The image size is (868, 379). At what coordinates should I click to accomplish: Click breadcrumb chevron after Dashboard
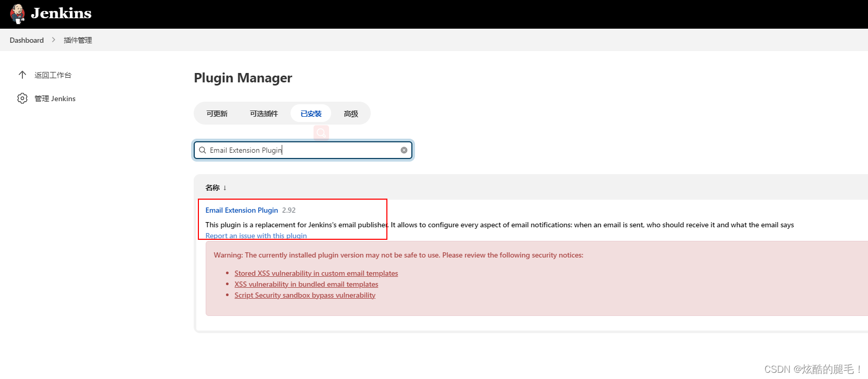coord(53,40)
